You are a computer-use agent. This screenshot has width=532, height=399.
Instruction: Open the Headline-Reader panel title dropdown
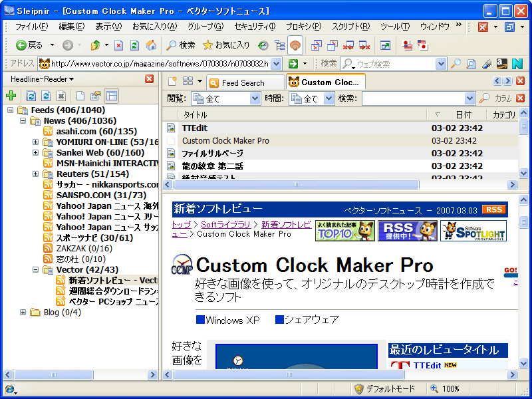[x=42, y=79]
